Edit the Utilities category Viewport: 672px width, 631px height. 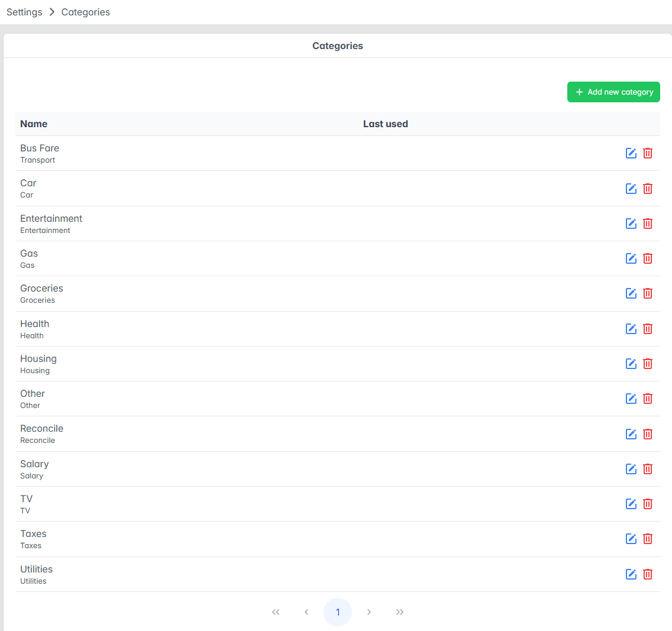coord(631,574)
